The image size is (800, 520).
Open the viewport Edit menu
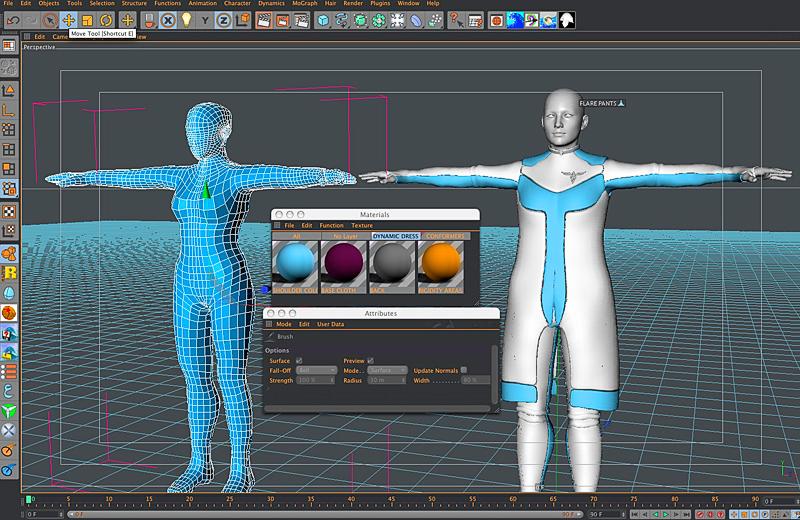[40, 37]
